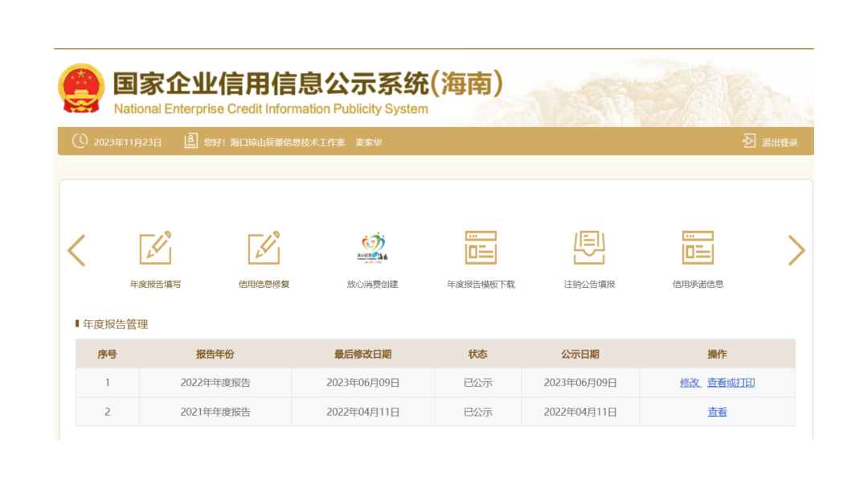Click last modified date 2023年06月09日

[362, 383]
